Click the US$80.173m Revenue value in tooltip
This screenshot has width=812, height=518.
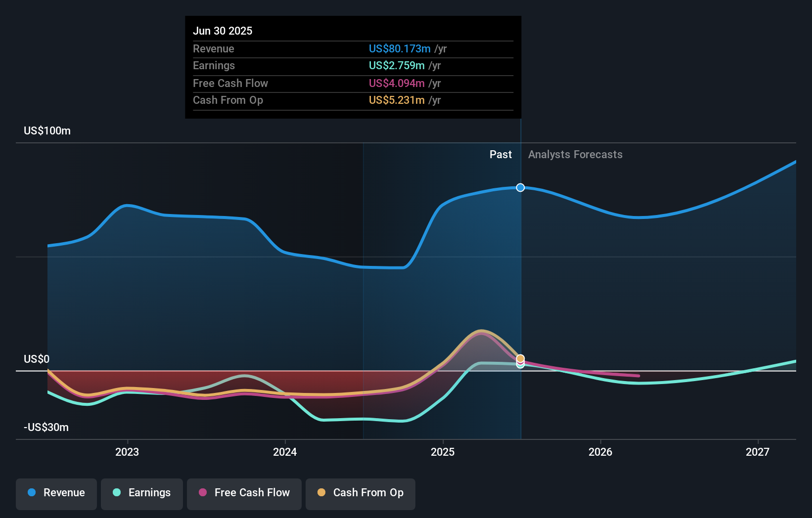(399, 48)
